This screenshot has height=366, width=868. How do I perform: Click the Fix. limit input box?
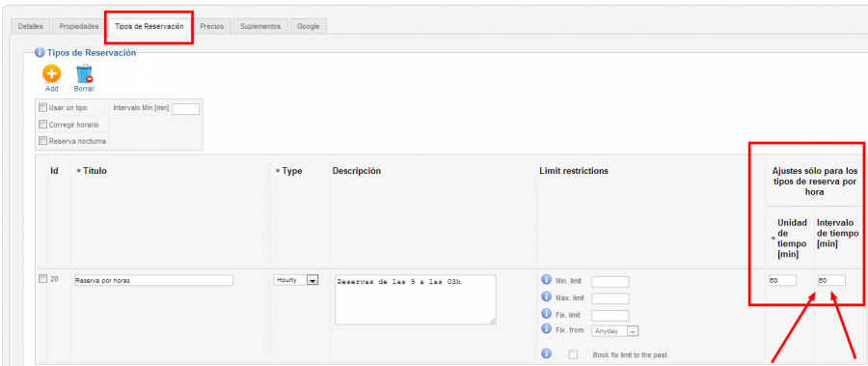point(610,316)
